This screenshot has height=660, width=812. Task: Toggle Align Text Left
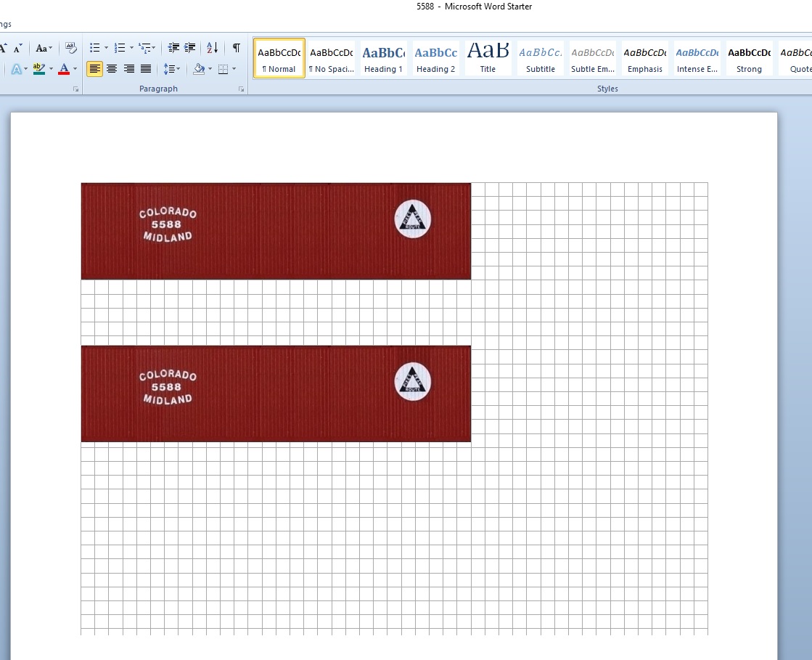94,69
